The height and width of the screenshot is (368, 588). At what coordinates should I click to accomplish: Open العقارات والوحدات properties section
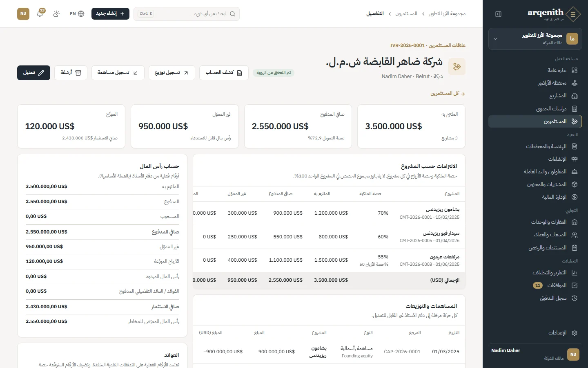click(x=535, y=222)
